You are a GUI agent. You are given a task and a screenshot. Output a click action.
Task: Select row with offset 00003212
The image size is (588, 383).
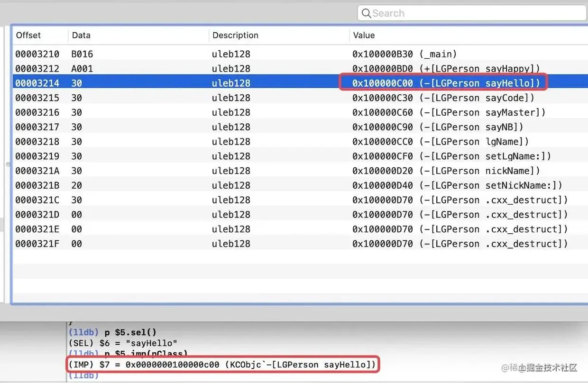point(300,69)
